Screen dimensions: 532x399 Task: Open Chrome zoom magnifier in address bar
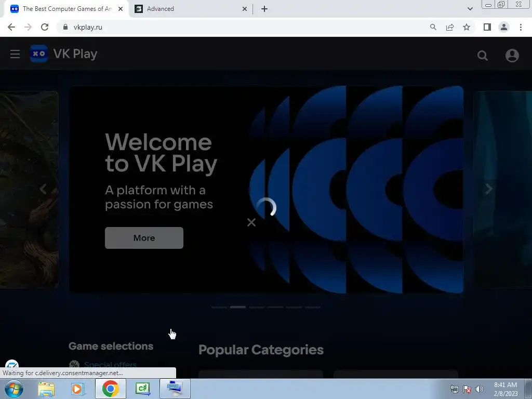433,27
